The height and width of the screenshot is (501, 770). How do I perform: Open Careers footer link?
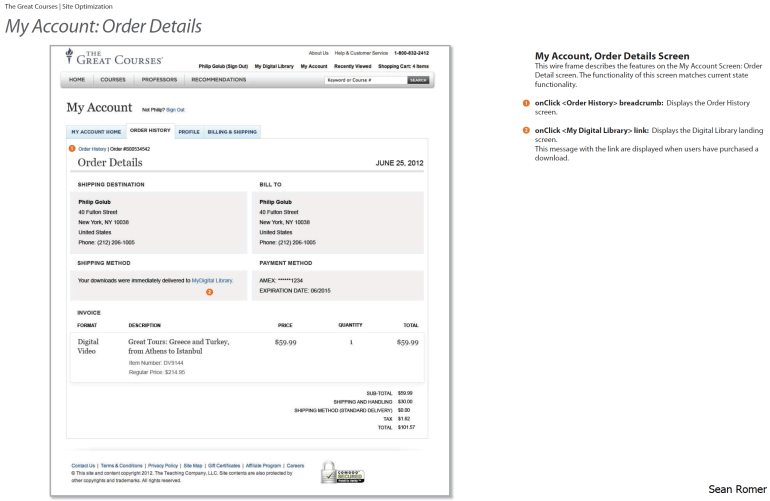point(295,466)
